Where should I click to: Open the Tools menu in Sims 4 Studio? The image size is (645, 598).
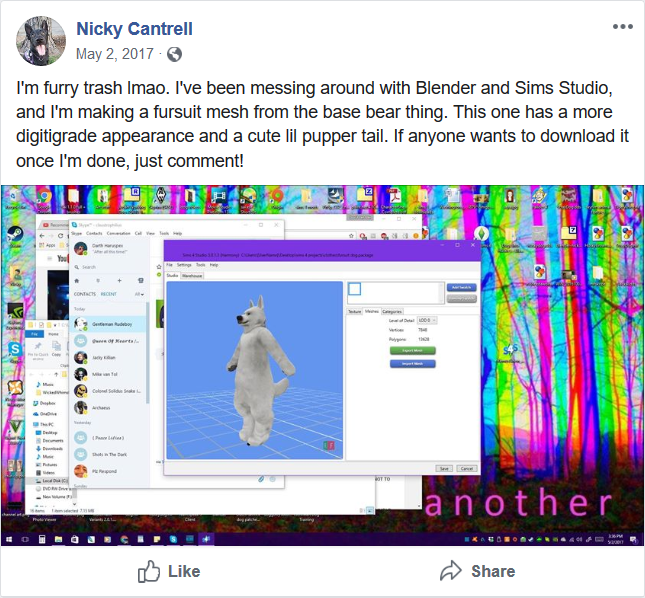click(x=200, y=265)
